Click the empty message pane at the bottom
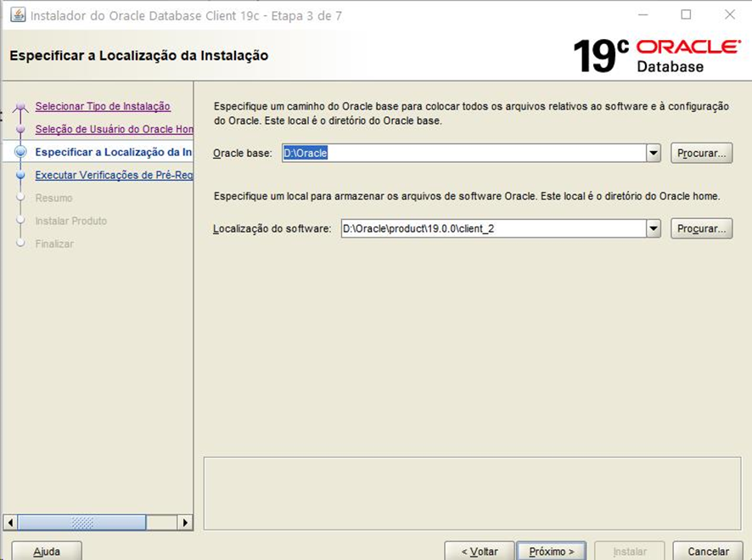752x560 pixels. tap(473, 493)
